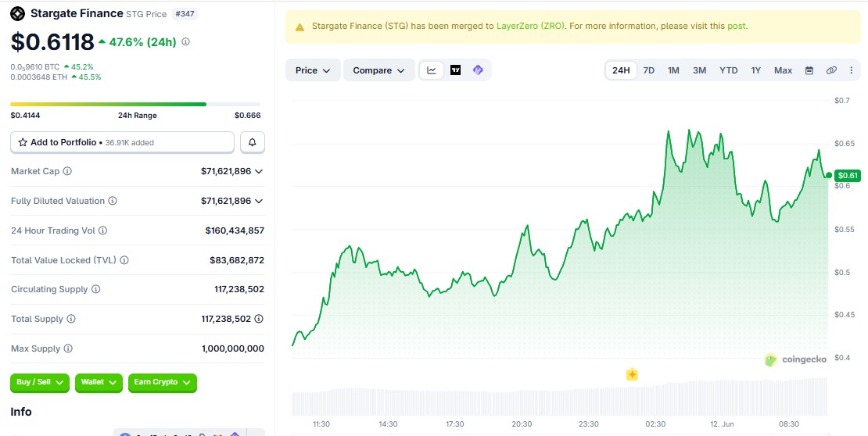Open the Buy / Sell dropdown

[40, 382]
